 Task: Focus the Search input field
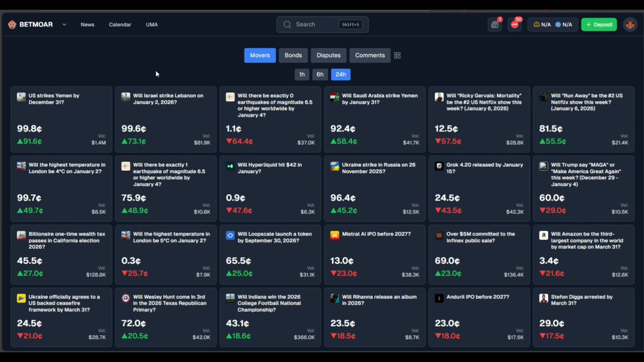pos(323,25)
